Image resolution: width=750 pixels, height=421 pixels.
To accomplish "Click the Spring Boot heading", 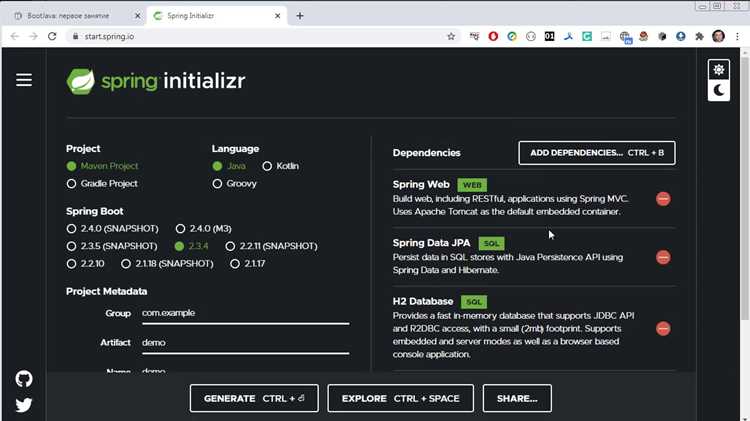I will point(95,211).
